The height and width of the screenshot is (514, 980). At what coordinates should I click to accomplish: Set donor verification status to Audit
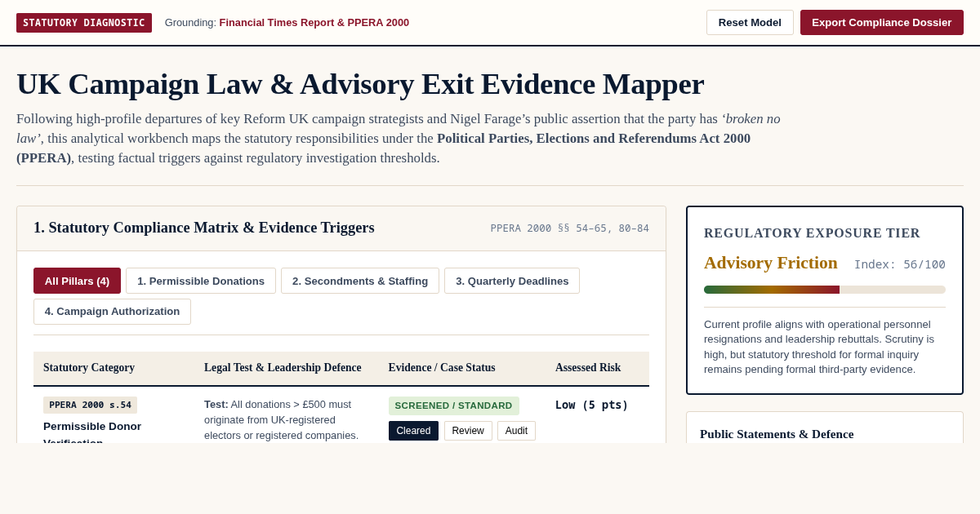point(516,431)
